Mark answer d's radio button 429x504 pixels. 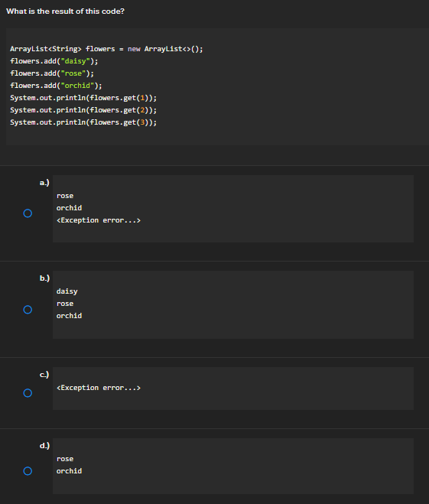click(28, 471)
